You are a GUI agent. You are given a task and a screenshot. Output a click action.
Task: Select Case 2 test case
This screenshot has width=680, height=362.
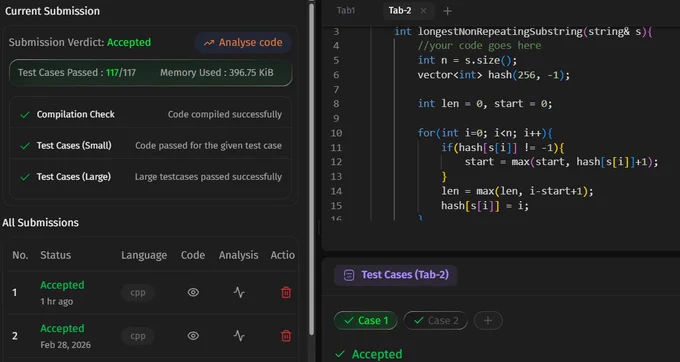(x=435, y=320)
